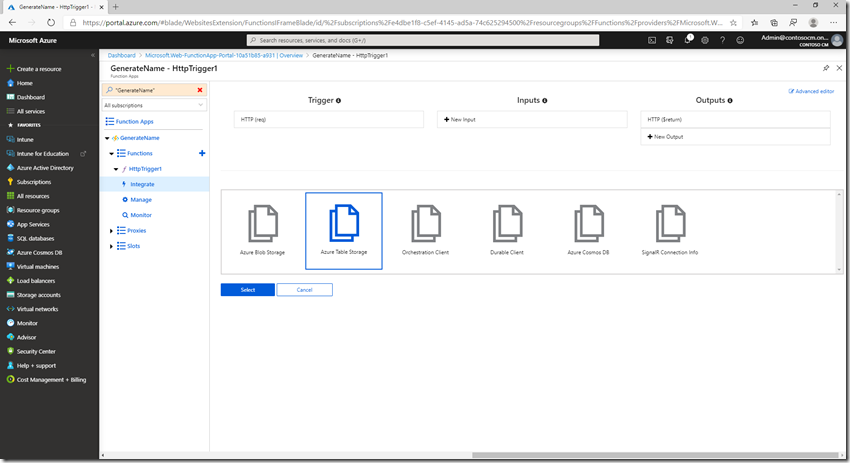Open Cloud Shell from the top bar
This screenshot has height=463, width=850.
coord(652,40)
